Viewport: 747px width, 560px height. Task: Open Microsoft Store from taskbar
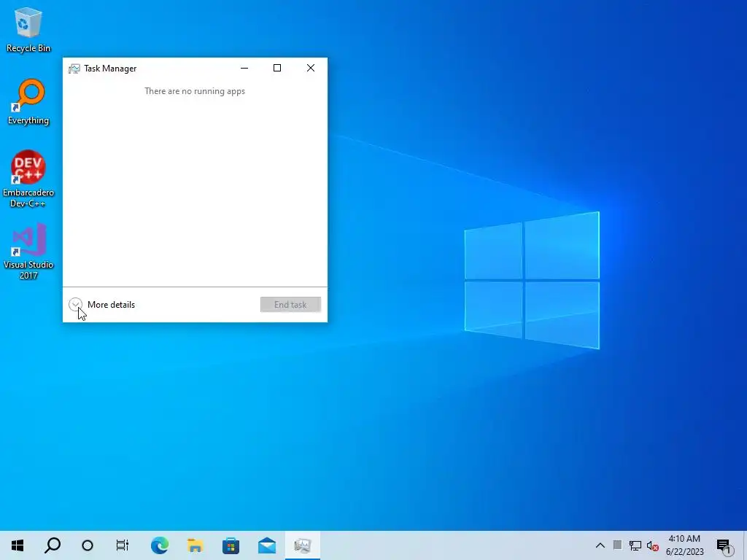click(231, 545)
